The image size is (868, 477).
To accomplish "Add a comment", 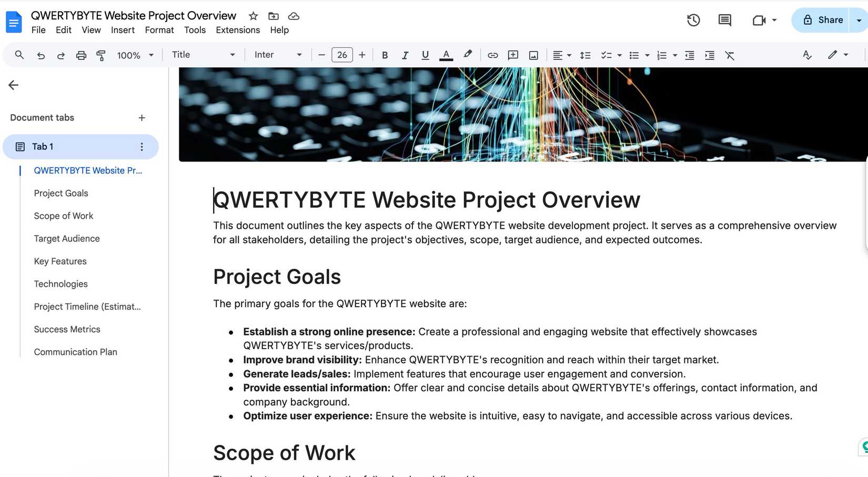I will (x=512, y=55).
